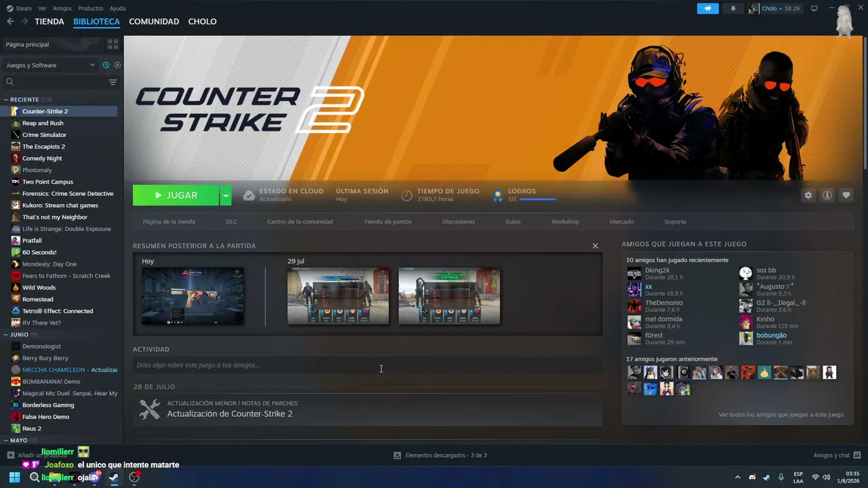The width and height of the screenshot is (868, 488).
Task: Open the friends and chat icon
Action: 857,455
